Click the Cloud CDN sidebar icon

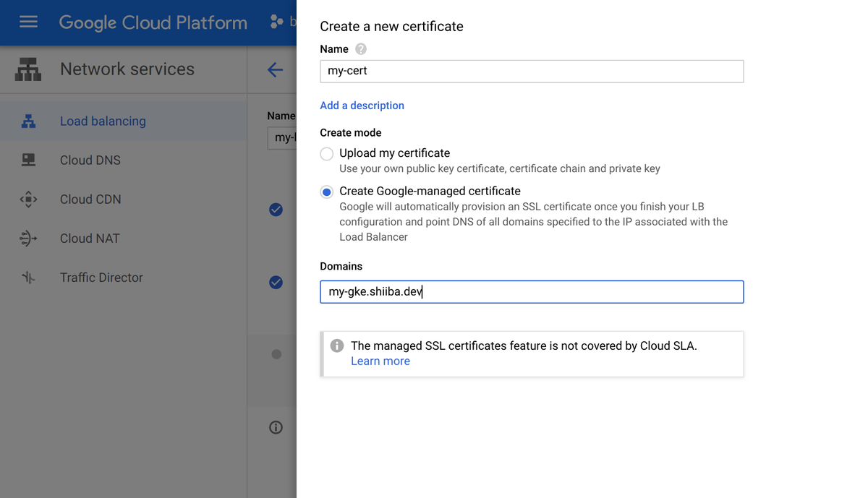[28, 199]
